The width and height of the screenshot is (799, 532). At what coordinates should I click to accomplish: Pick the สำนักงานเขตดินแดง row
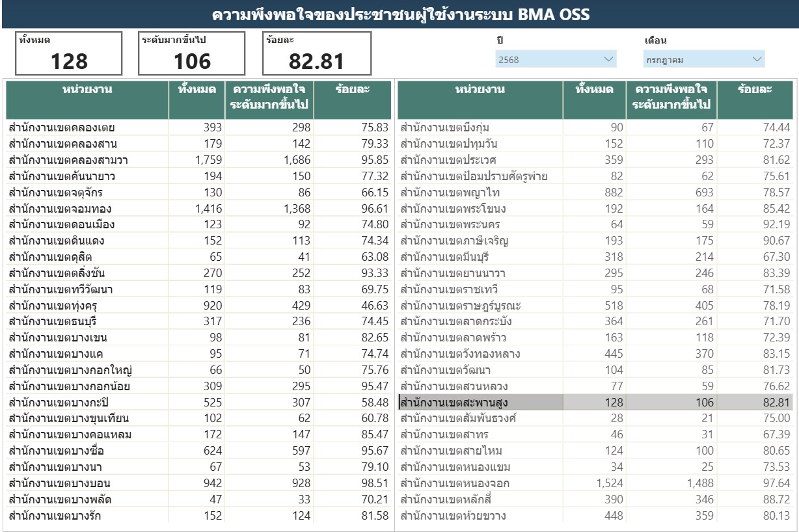198,241
